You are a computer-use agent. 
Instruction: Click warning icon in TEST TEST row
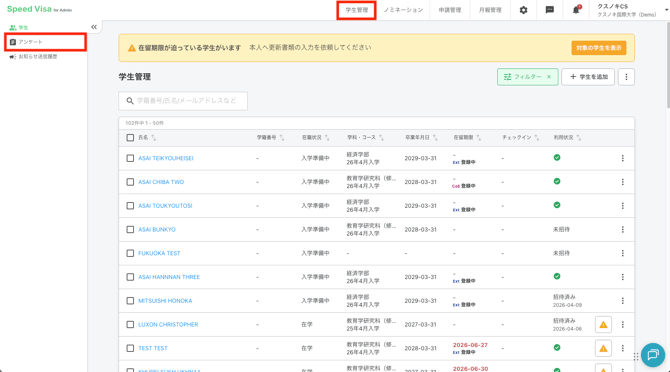(603, 349)
